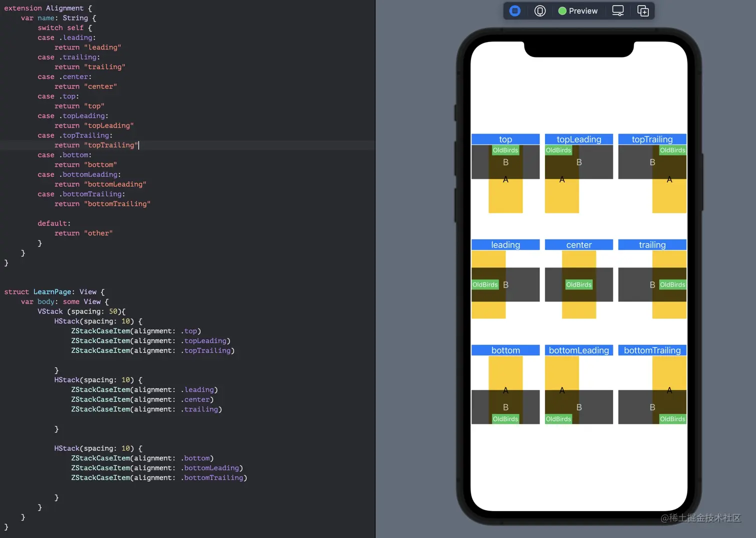Click 'ZStackCaseItem(alignment: .bottomLeading)' line
Viewport: 756px width, 538px height.
click(157, 468)
